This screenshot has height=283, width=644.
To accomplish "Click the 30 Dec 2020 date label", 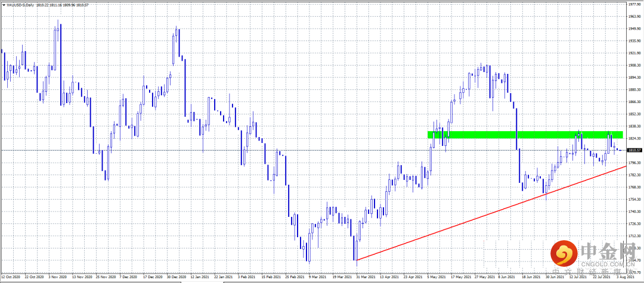I will 177,277.
